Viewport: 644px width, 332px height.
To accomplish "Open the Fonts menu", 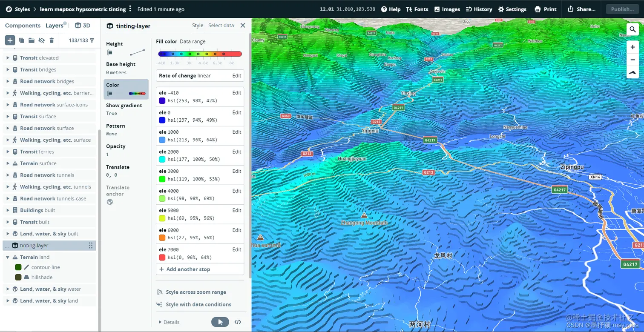I will [x=417, y=9].
